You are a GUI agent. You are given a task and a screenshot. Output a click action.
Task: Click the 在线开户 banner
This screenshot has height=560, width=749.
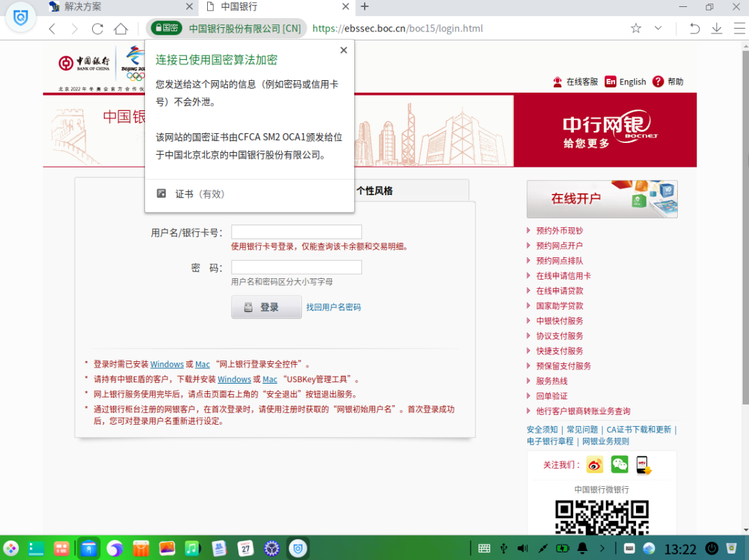pyautogui.click(x=602, y=199)
